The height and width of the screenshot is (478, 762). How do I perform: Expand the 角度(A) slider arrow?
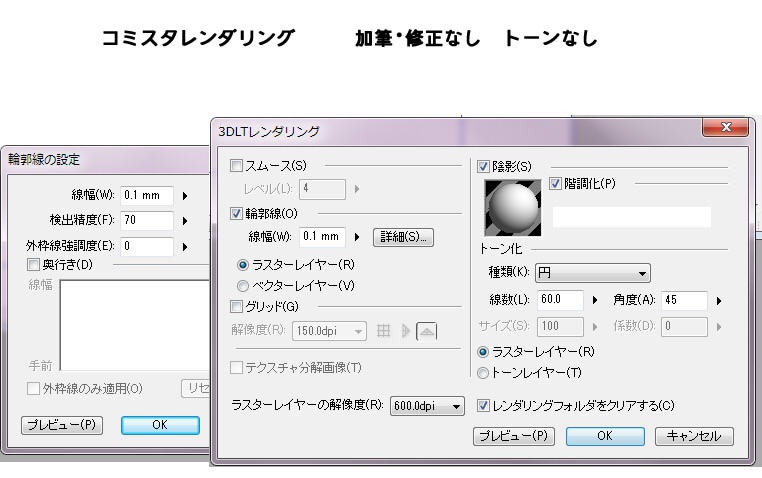coord(719,301)
